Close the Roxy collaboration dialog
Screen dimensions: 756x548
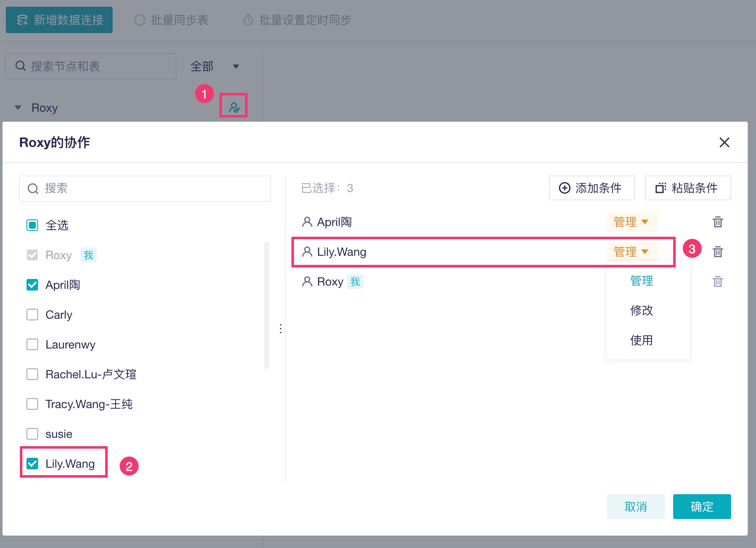724,142
